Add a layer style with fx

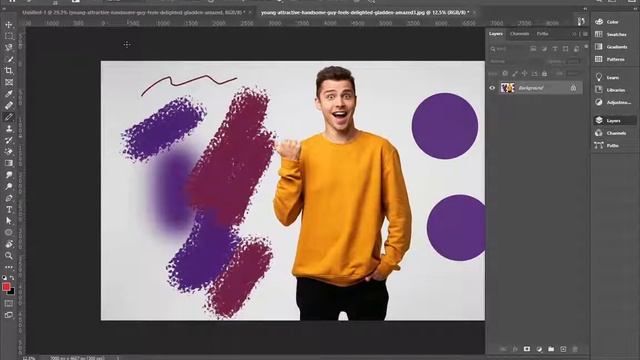pos(515,349)
